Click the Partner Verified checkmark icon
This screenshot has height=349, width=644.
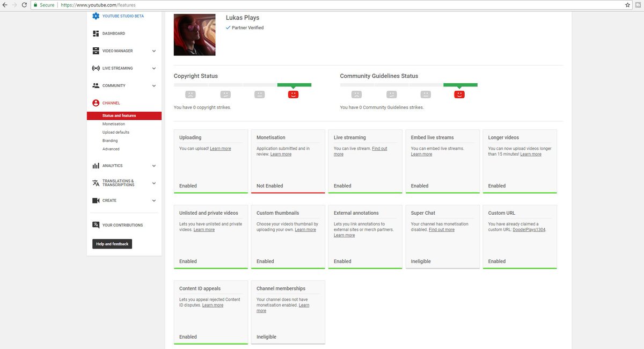click(x=228, y=27)
